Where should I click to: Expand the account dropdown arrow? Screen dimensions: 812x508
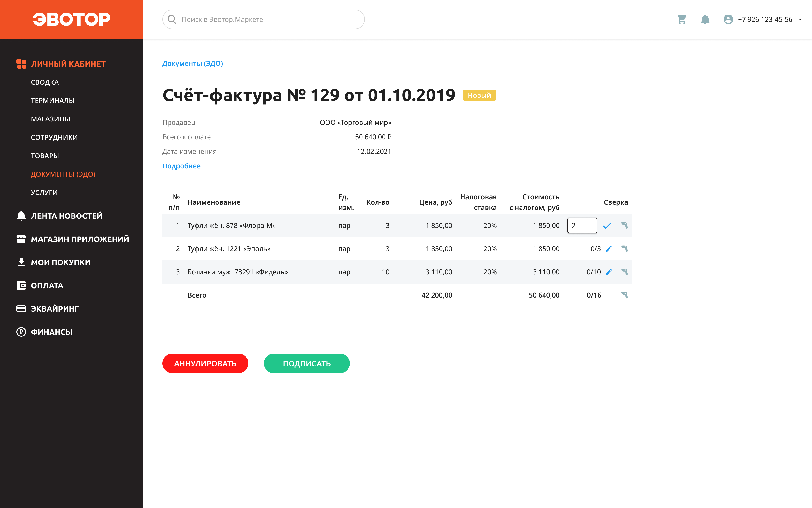click(x=800, y=20)
